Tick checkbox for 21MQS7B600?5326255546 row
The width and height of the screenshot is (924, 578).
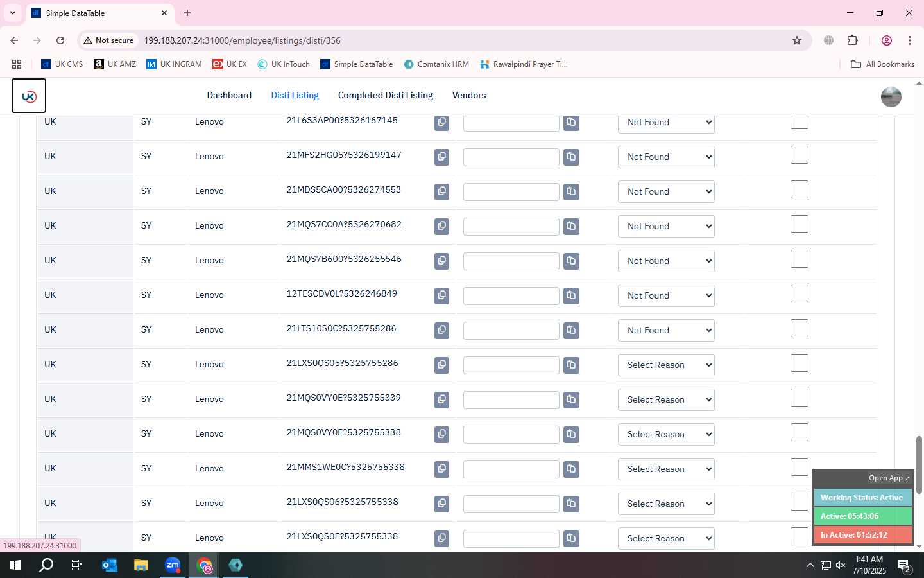pos(799,259)
